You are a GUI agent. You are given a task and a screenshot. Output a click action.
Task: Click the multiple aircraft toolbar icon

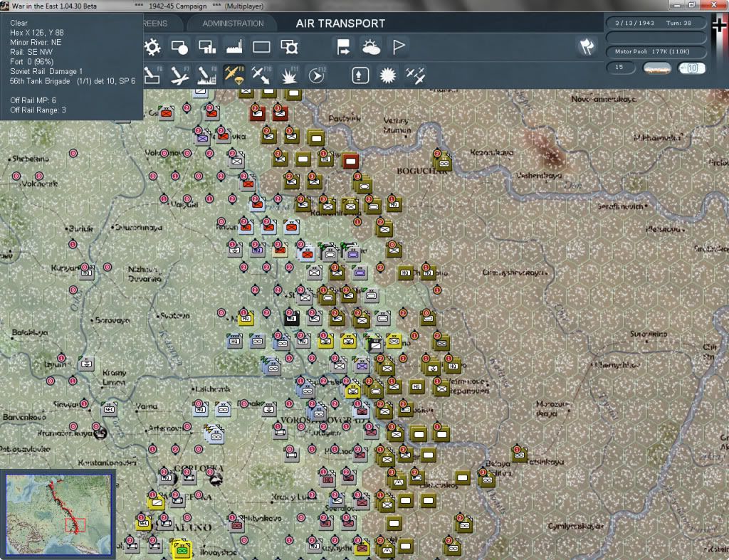pyautogui.click(x=415, y=75)
